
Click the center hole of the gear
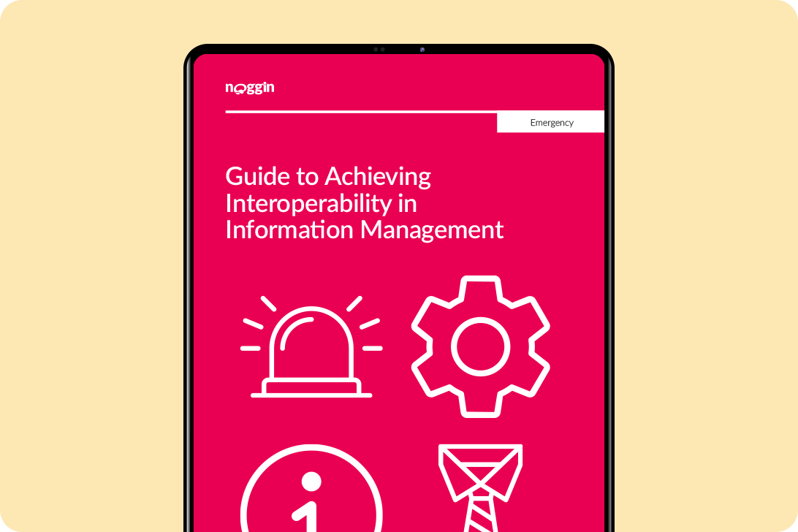pyautogui.click(x=480, y=346)
